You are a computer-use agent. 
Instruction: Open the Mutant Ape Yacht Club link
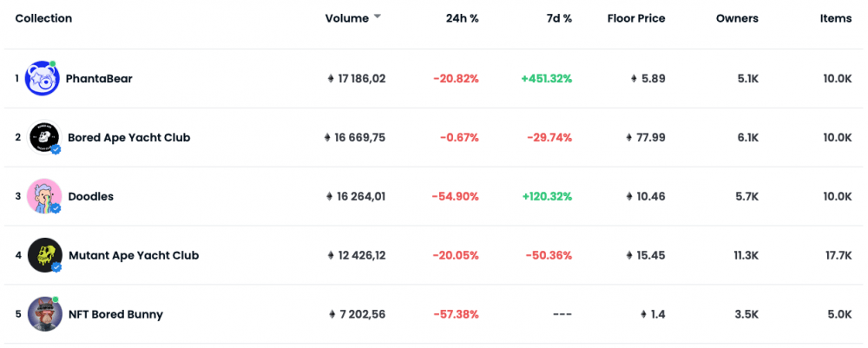point(133,256)
